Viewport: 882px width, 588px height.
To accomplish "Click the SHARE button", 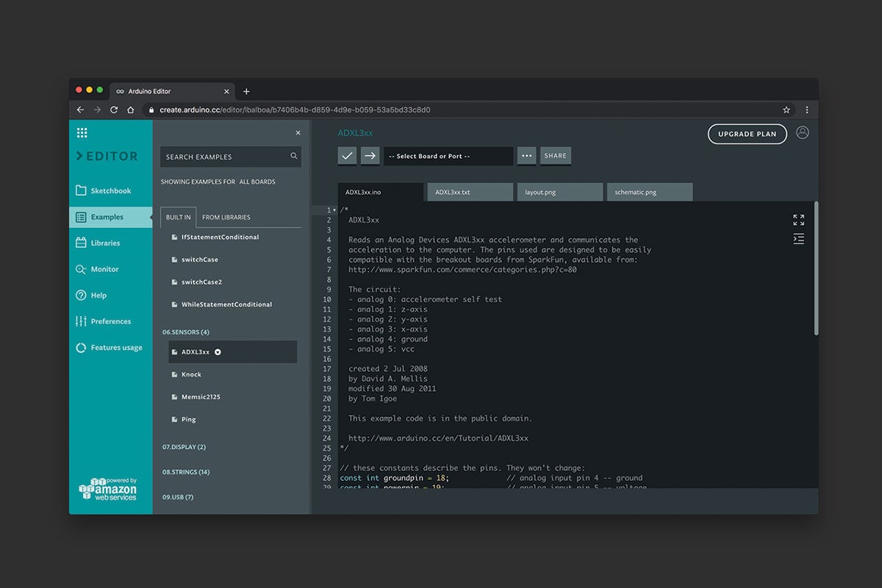I will point(556,156).
